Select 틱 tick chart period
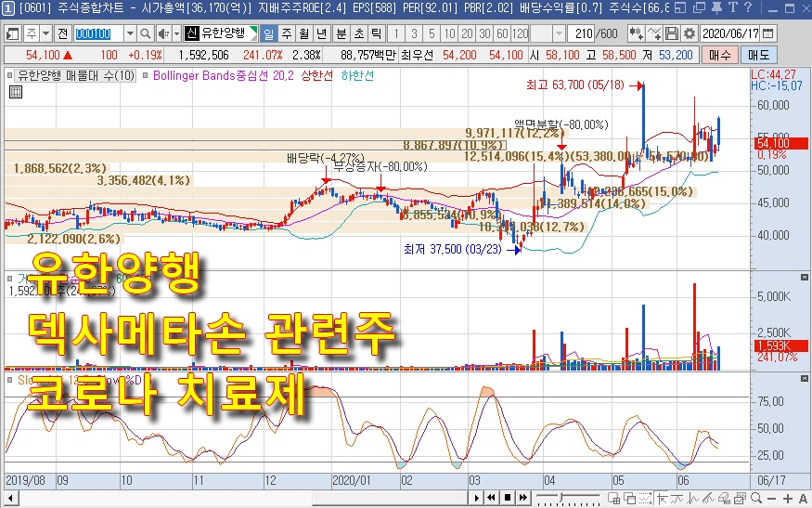The image size is (812, 508). [377, 33]
